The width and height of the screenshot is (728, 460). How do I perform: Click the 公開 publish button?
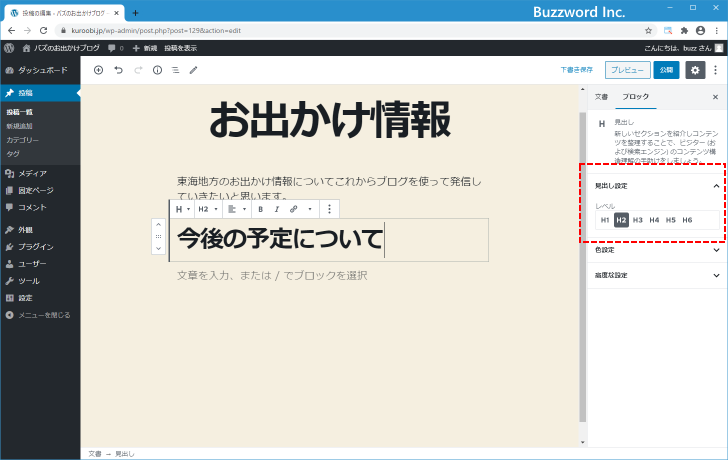[x=666, y=70]
